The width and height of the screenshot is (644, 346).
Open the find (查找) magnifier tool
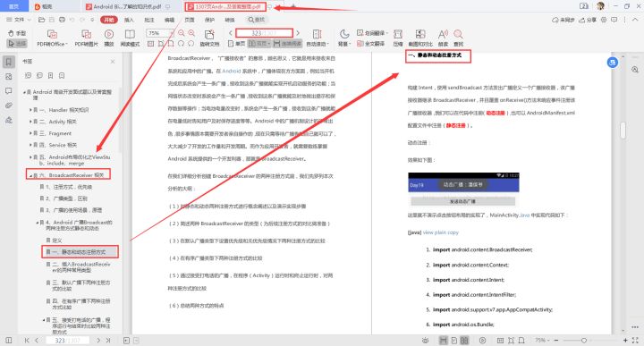click(458, 38)
